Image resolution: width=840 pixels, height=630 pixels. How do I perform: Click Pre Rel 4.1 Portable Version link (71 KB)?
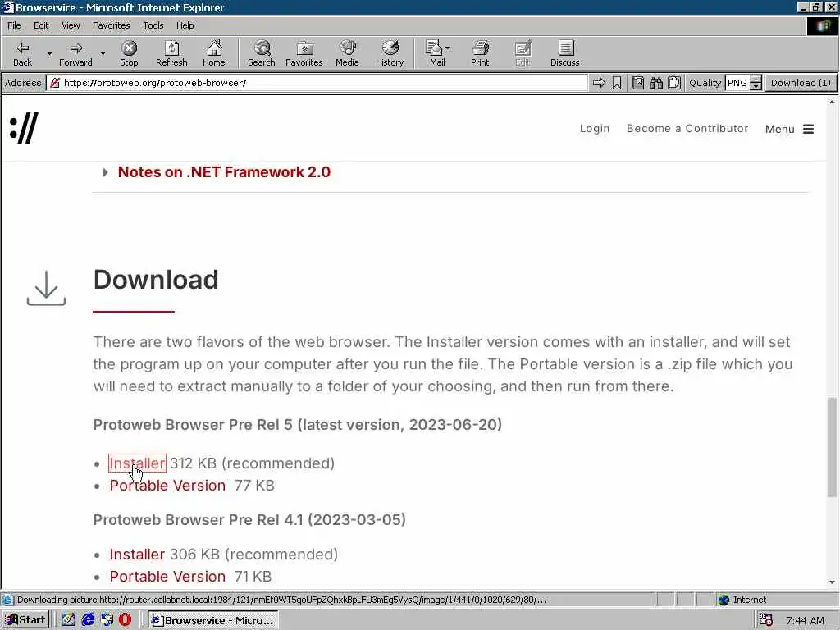[167, 577]
